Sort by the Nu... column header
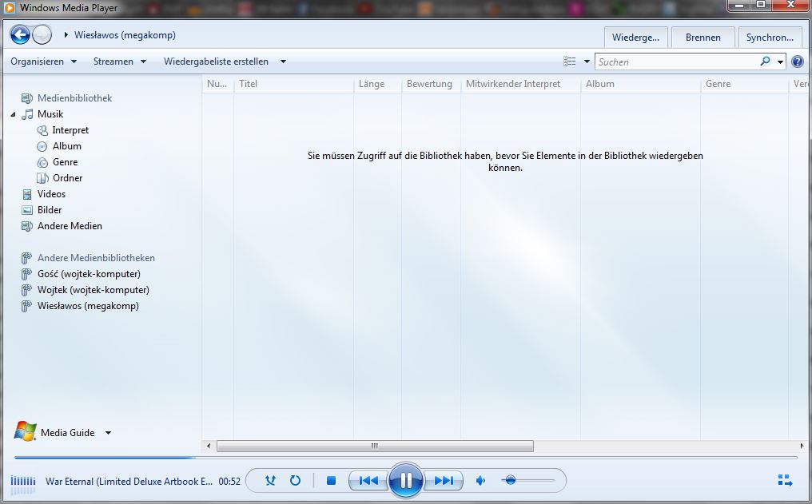This screenshot has width=812, height=504. (x=217, y=84)
